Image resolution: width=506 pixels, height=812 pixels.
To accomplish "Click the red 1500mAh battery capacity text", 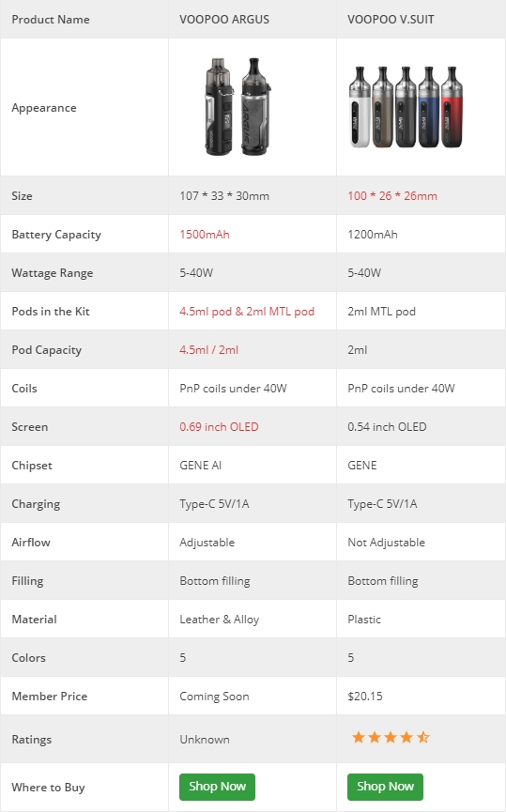I will point(204,234).
